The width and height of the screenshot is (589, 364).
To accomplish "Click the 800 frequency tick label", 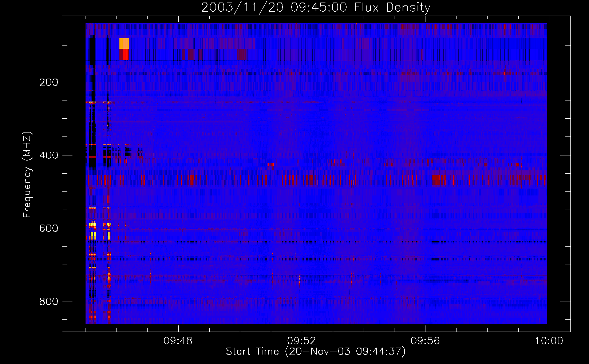I will pyautogui.click(x=49, y=301).
